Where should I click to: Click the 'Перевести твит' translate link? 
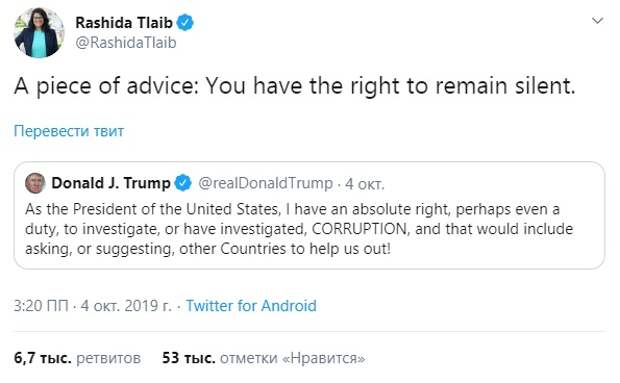coord(69,131)
